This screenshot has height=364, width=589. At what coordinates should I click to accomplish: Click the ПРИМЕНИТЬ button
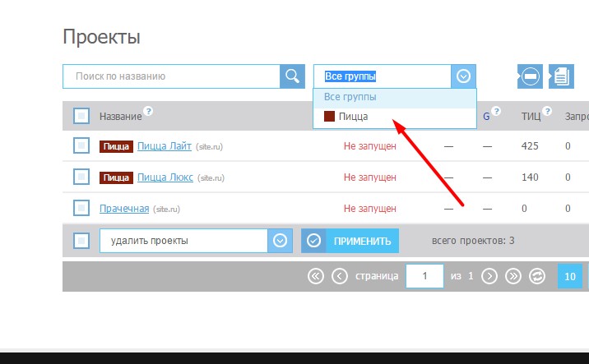[x=350, y=241]
